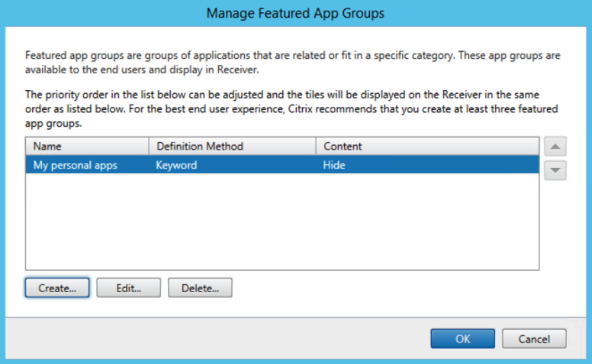Click the featured app groups description text
The image size is (592, 364).
(293, 63)
